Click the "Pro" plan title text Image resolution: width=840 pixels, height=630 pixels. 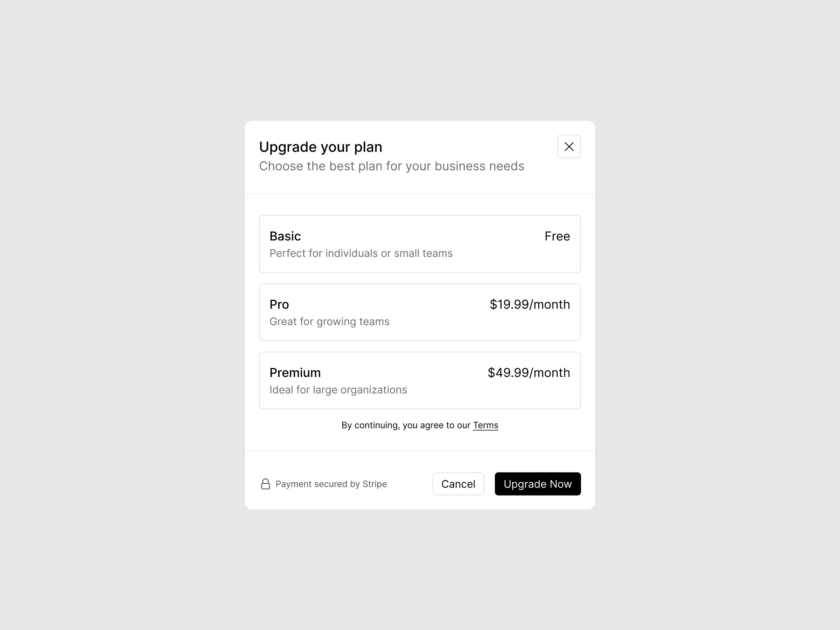click(x=279, y=304)
